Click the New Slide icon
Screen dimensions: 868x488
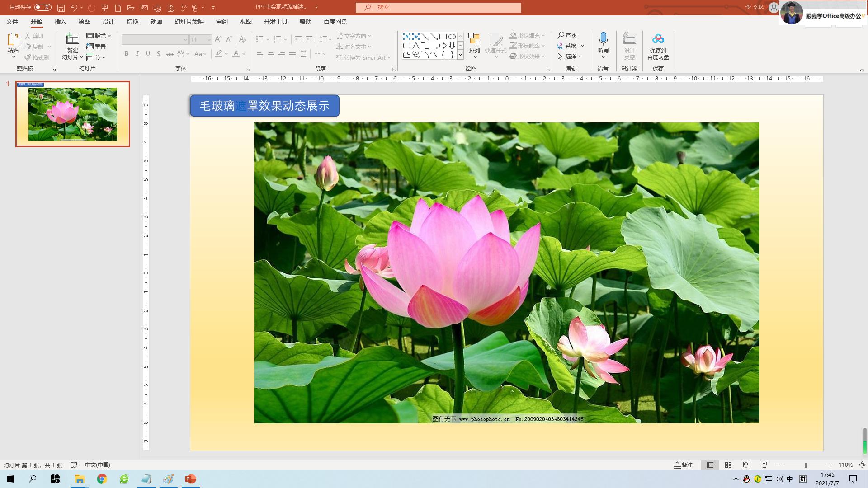72,39
